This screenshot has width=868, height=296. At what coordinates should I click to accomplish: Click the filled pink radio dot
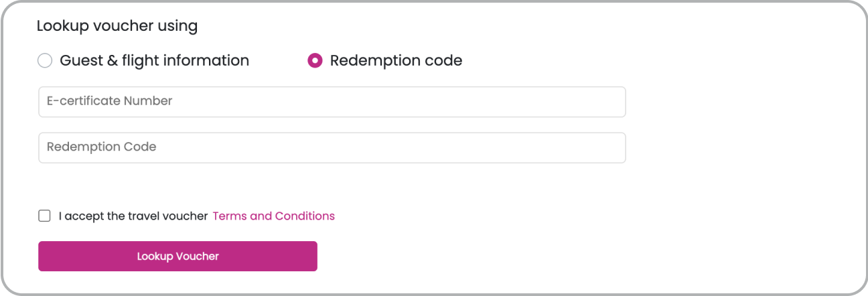coord(315,61)
